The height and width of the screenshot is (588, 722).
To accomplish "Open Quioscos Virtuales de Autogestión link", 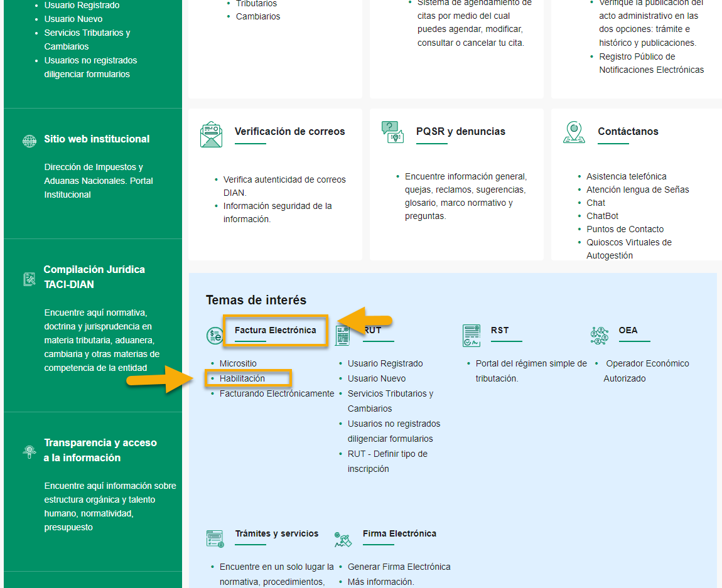I will tap(629, 249).
